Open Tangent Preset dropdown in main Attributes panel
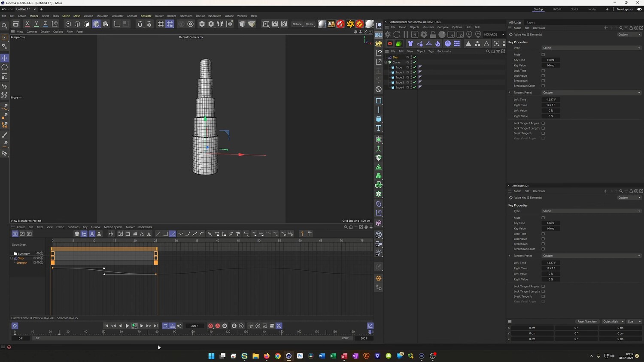Viewport: 644px width, 362px height. [x=591, y=93]
